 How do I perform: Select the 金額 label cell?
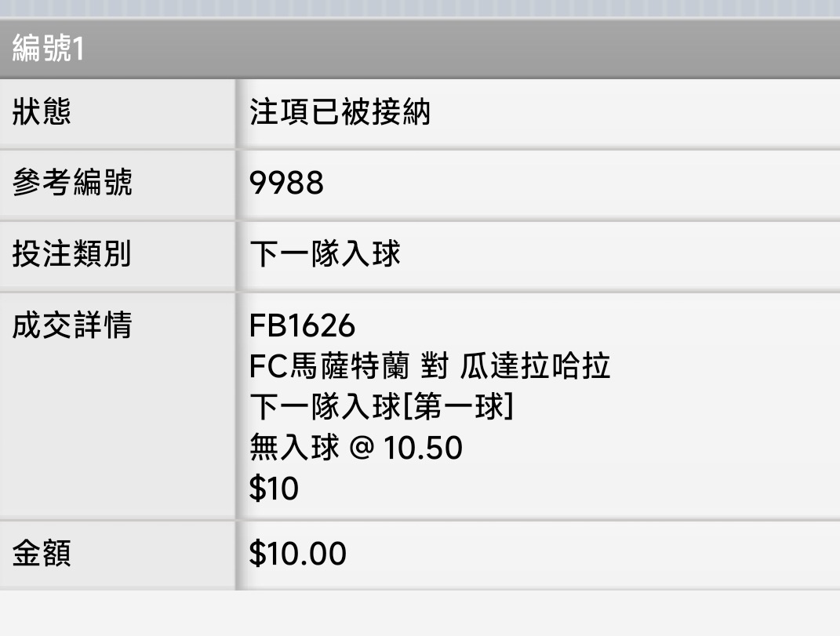pyautogui.click(x=118, y=554)
